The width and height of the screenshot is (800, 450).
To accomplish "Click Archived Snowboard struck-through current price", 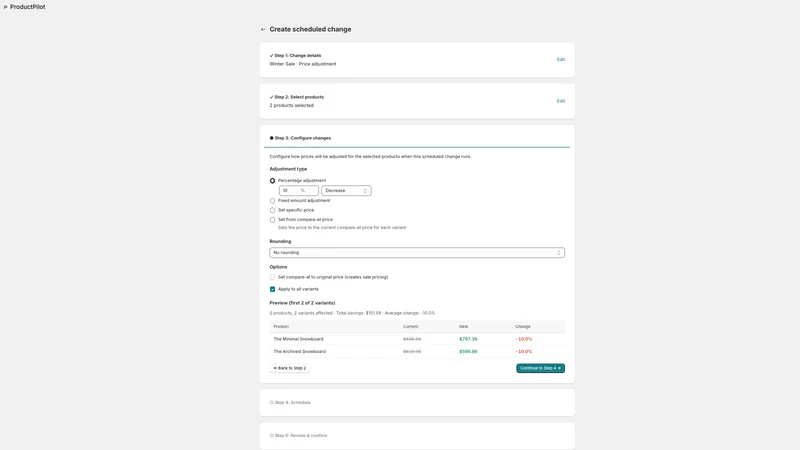I will click(412, 352).
